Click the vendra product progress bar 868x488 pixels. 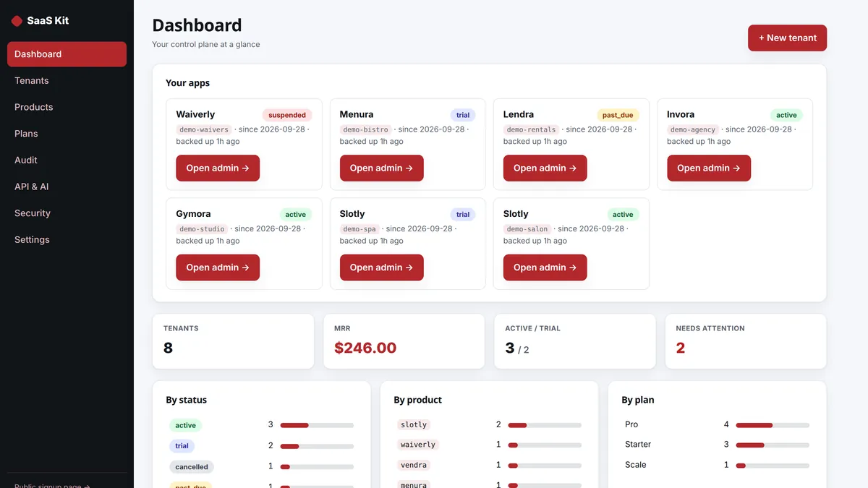pos(545,466)
